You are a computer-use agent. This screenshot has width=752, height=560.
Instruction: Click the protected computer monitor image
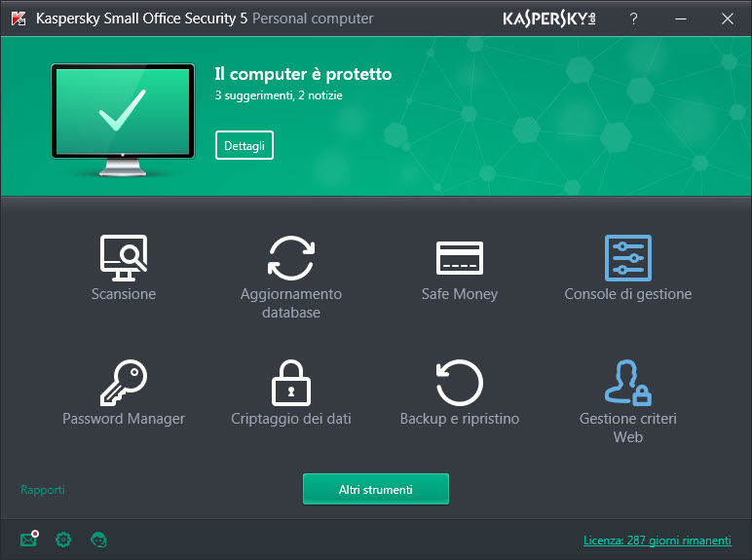123,119
